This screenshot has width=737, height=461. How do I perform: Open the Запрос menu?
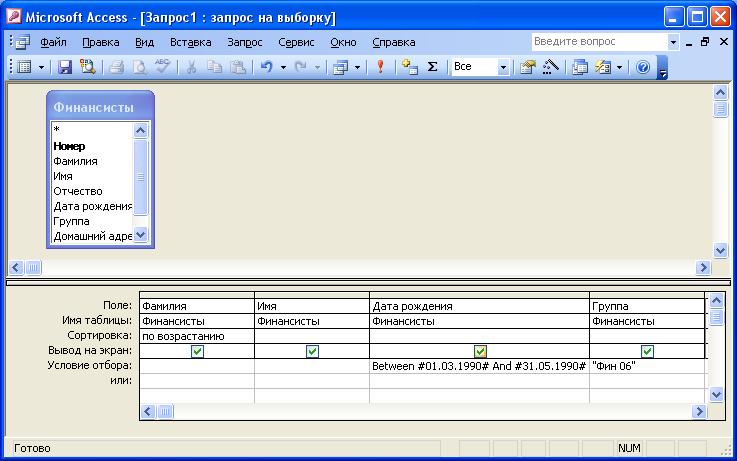(244, 42)
